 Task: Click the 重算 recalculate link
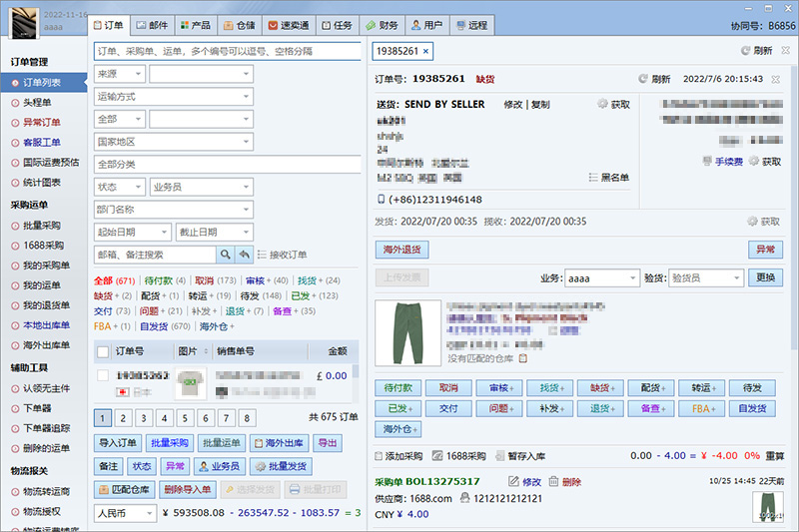(x=775, y=455)
